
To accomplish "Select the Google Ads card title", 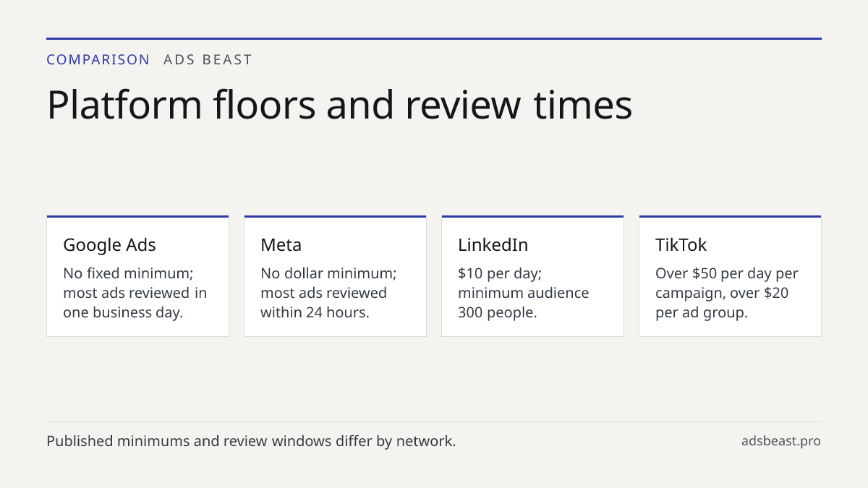I will (109, 245).
